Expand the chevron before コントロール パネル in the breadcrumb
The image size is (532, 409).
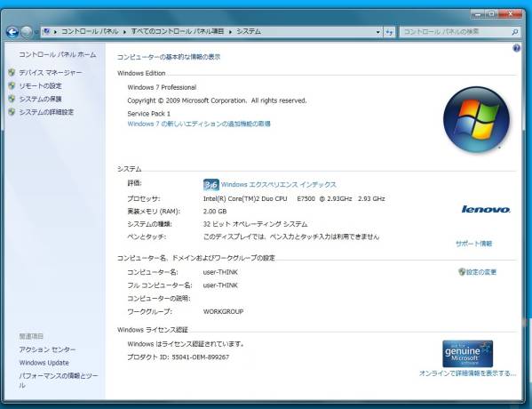[x=55, y=32]
